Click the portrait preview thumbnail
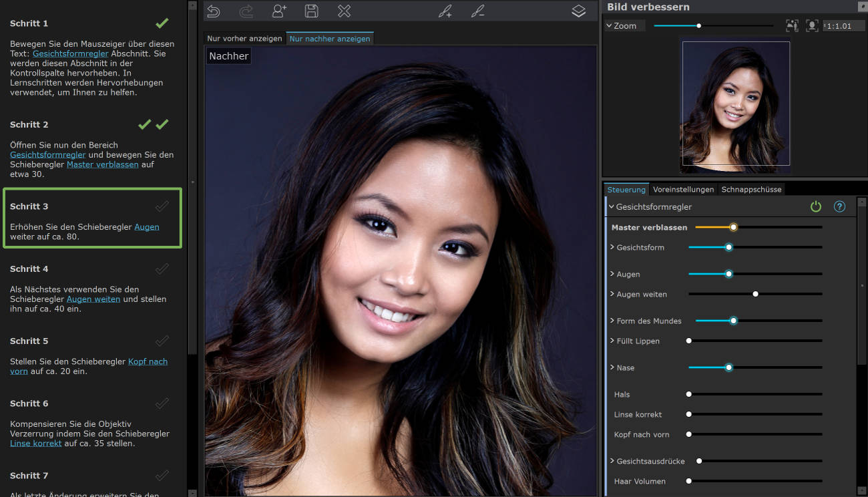 point(736,104)
